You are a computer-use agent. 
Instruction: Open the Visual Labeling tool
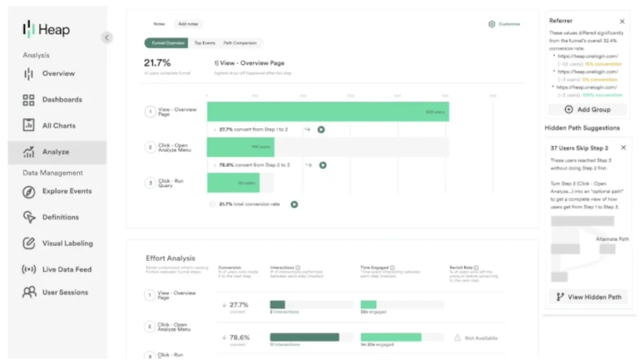[28, 243]
